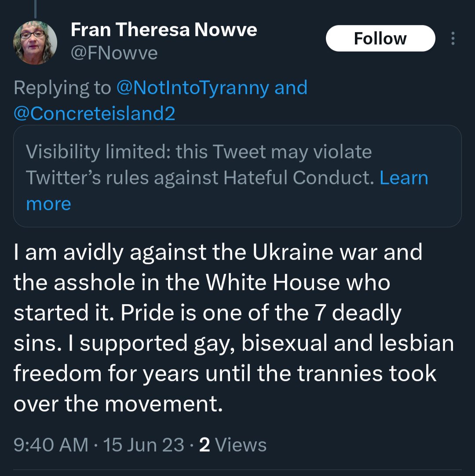Open the Fran Theresa Nowve display name

tap(164, 30)
